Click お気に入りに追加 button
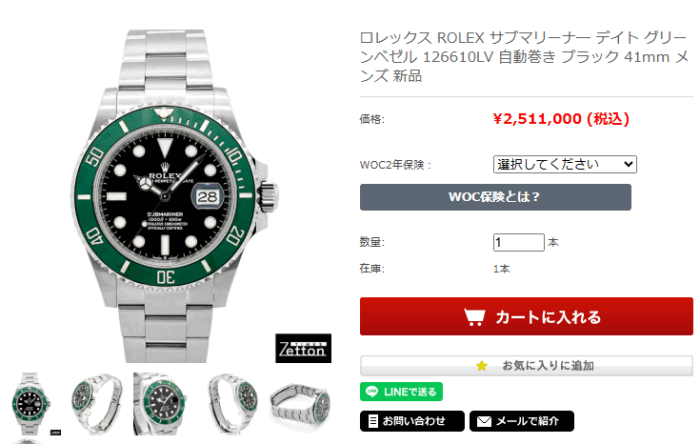Screen dimensions: 700x444 coord(526,366)
